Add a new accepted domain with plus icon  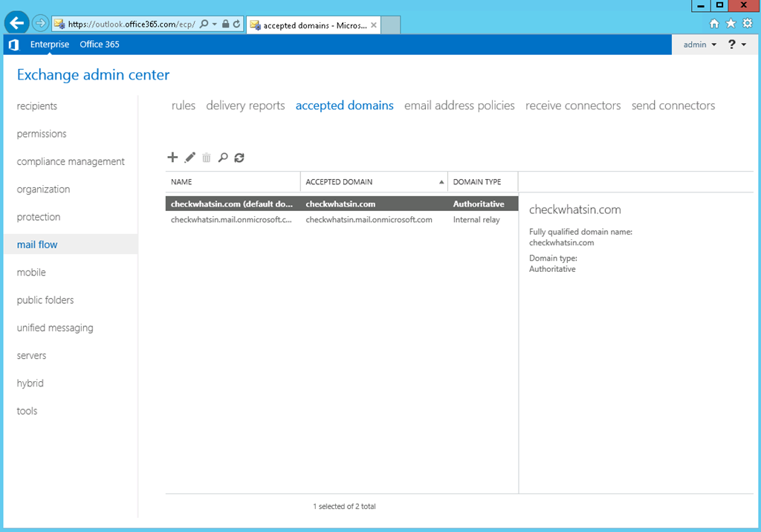point(172,158)
